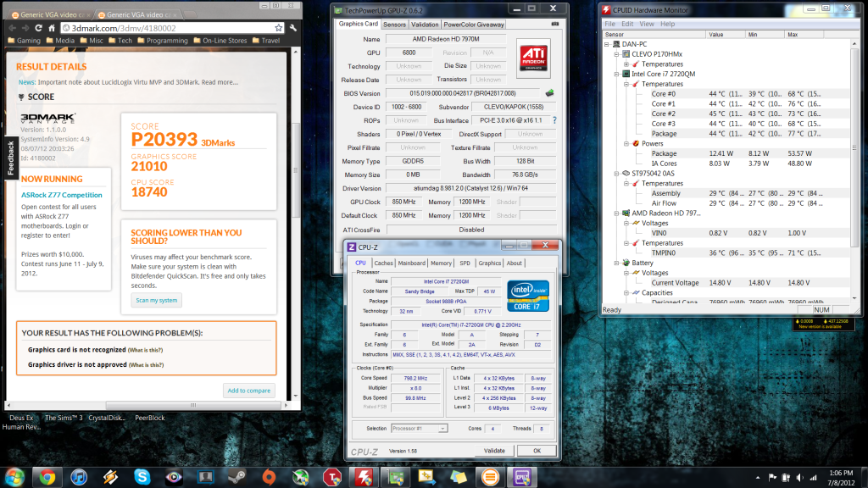Open the PowerColor Giveaway tab
Screen dimensions: 868x488
474,25
